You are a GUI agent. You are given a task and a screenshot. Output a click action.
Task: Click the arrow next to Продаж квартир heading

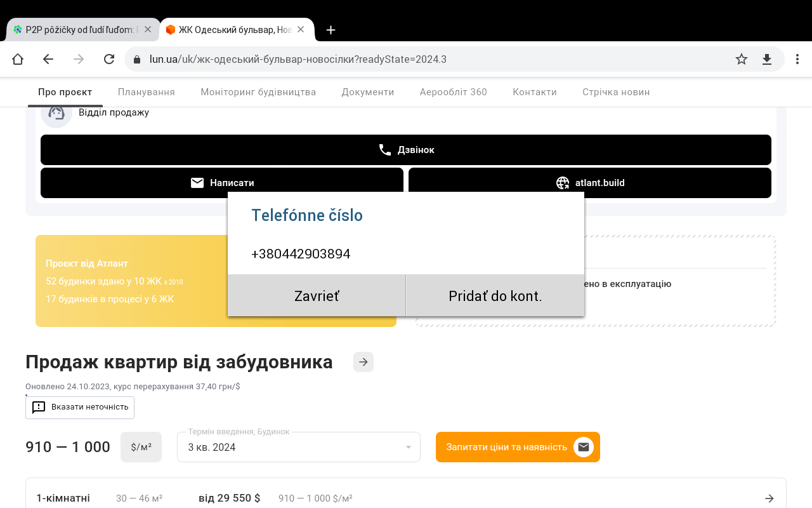(x=363, y=362)
